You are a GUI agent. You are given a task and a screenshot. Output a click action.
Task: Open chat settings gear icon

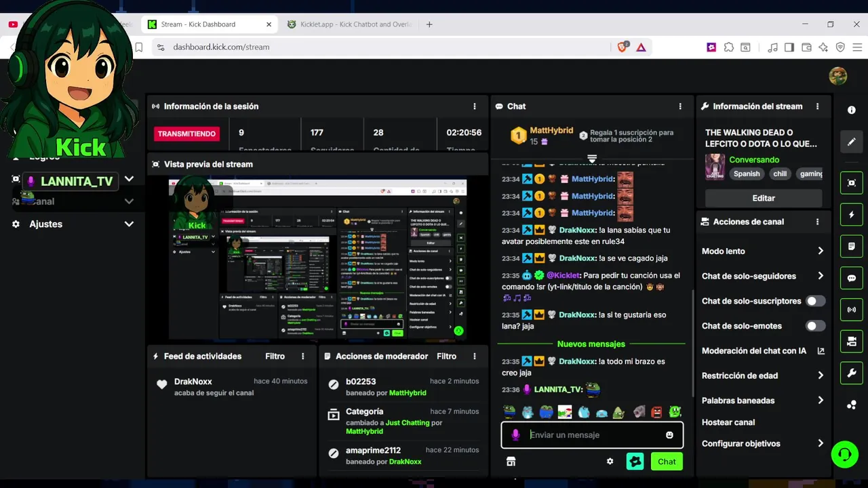[x=610, y=462]
